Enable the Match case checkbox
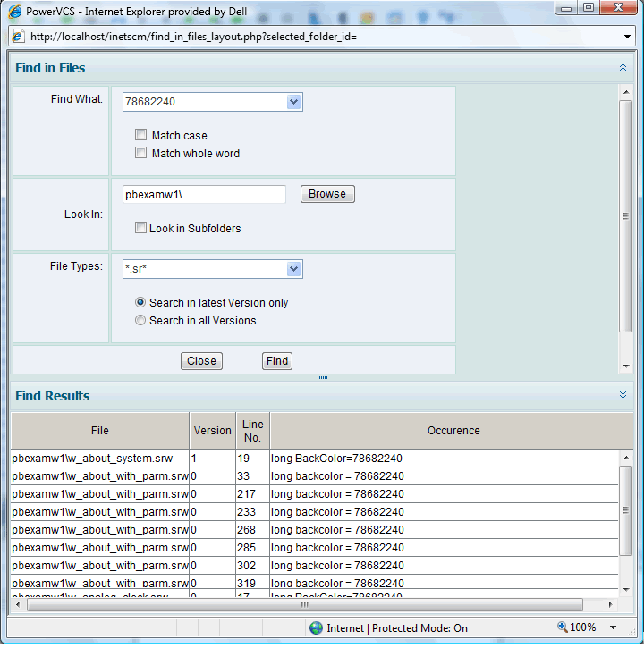Screen dimensions: 644x648 tap(140, 135)
